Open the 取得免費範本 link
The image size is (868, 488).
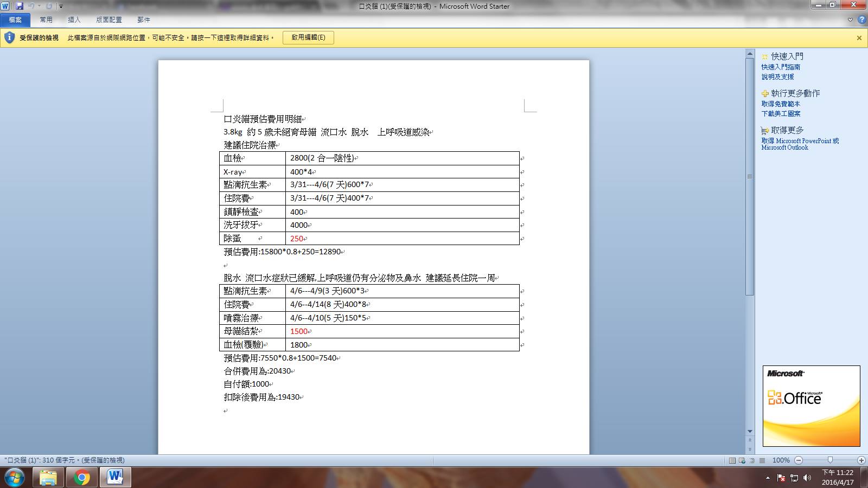781,104
